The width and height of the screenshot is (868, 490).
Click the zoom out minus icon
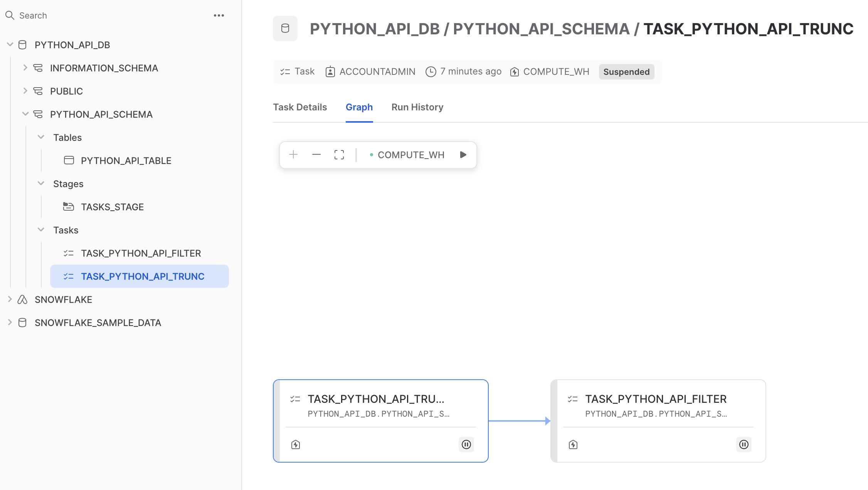(316, 155)
